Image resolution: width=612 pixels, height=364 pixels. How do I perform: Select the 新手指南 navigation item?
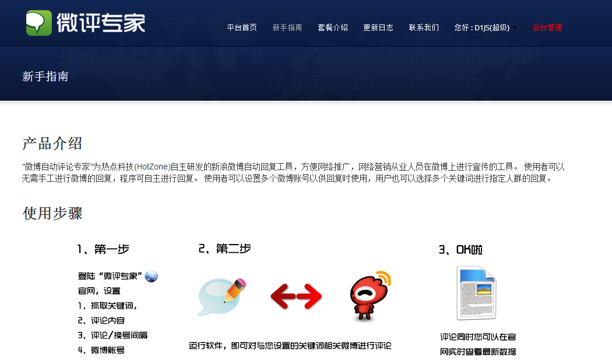click(x=287, y=28)
